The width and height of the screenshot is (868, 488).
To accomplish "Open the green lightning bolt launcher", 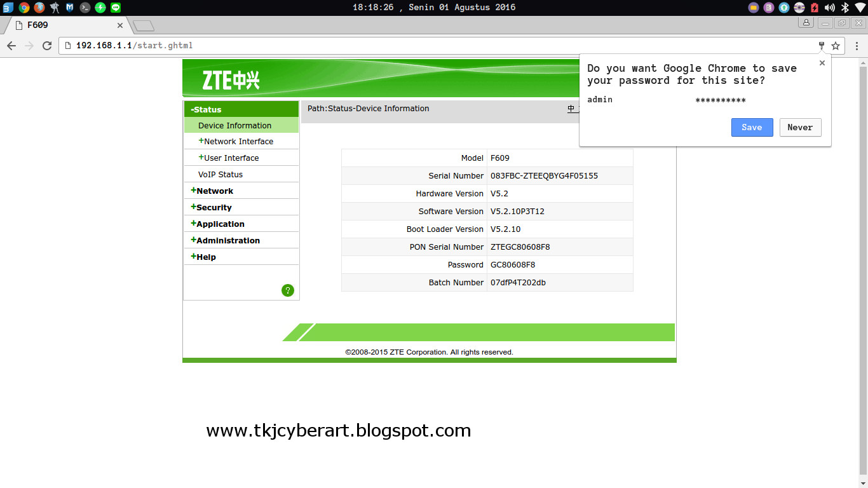I will pos(100,8).
